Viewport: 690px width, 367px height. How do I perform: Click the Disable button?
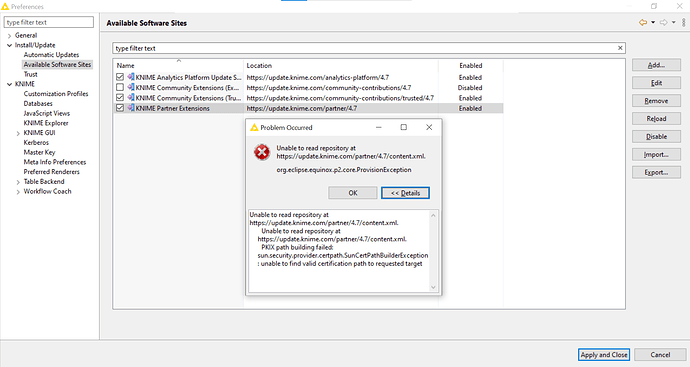pyautogui.click(x=656, y=136)
